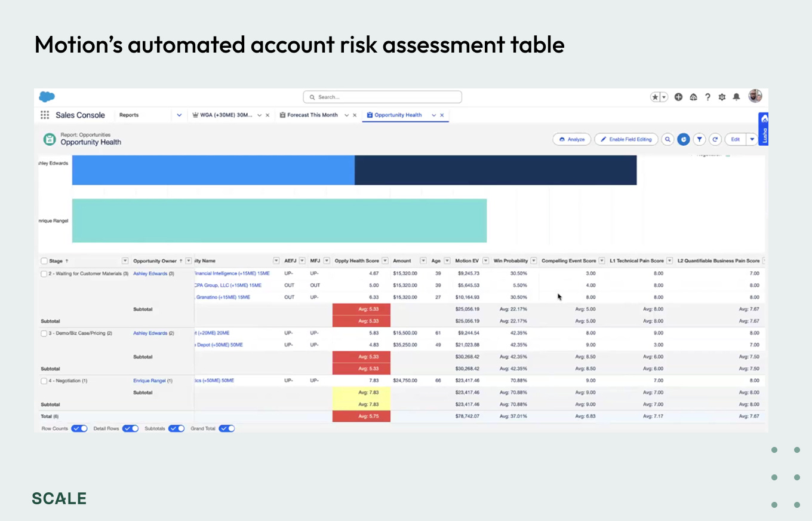Click Enrique Rangel teal chart bar
Viewport: 812px width, 521px height.
[x=279, y=220]
